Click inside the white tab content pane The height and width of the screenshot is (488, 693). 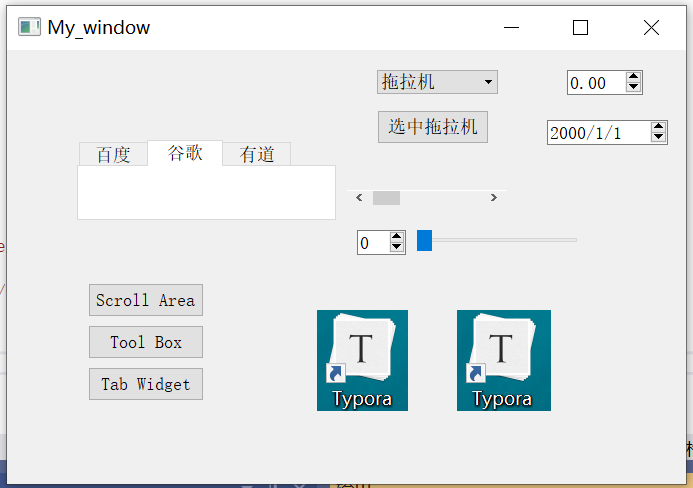tap(206, 192)
